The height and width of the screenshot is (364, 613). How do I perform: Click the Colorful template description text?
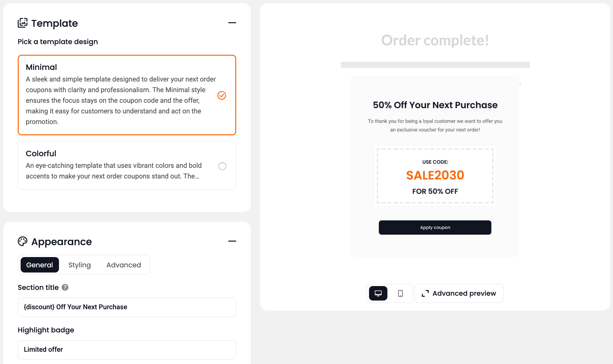113,171
